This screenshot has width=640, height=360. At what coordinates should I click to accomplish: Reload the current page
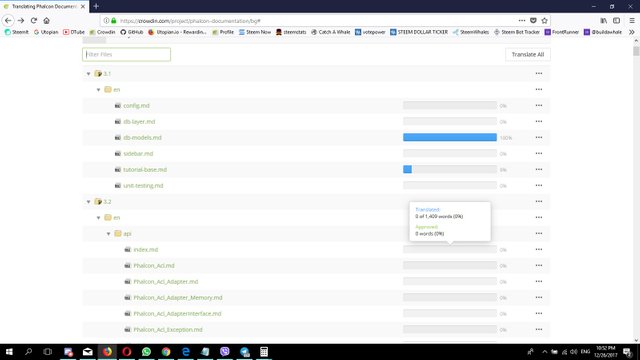34,20
